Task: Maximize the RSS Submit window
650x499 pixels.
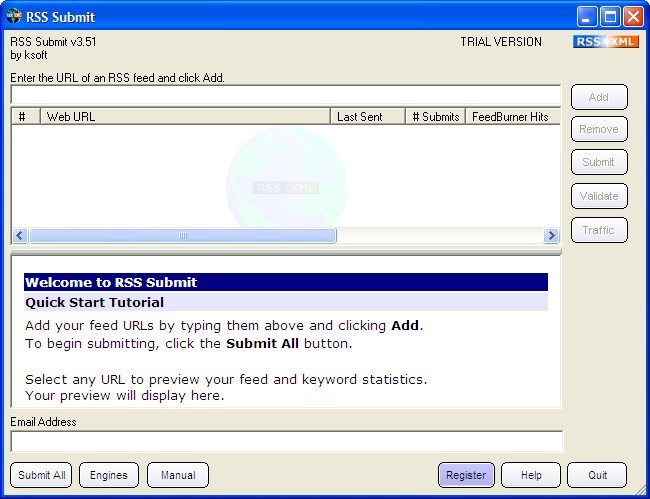Action: click(610, 17)
